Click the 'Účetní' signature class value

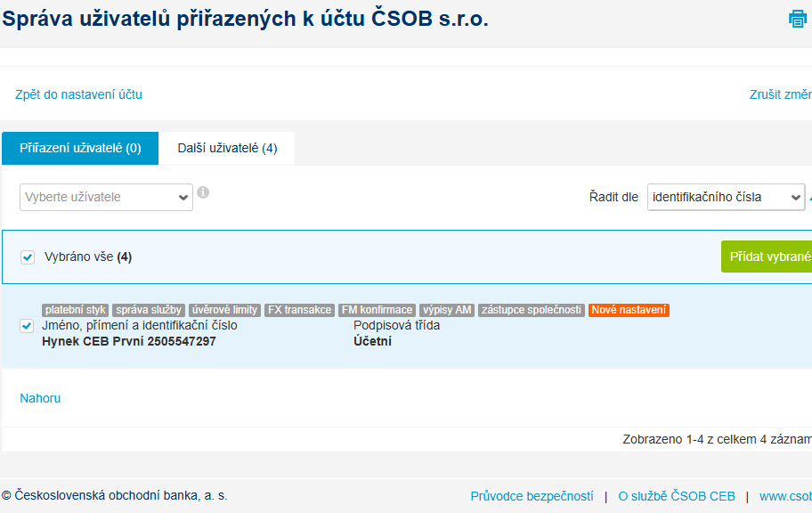point(372,341)
